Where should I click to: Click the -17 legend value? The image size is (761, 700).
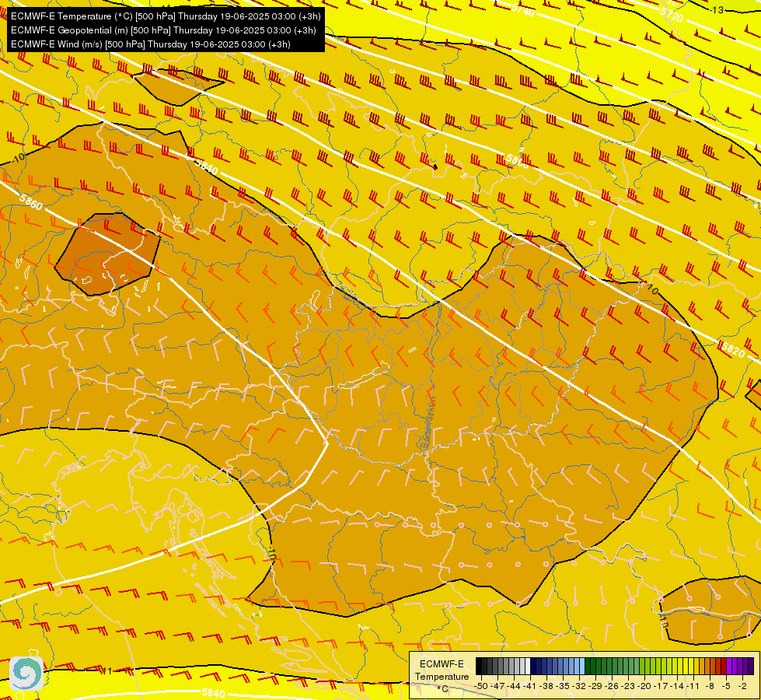point(661,687)
